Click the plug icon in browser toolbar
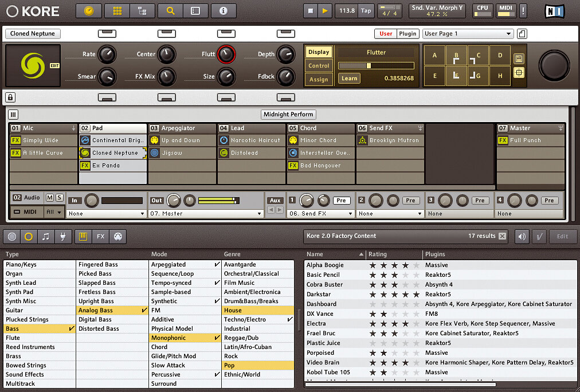The height and width of the screenshot is (392, 580). 63,237
